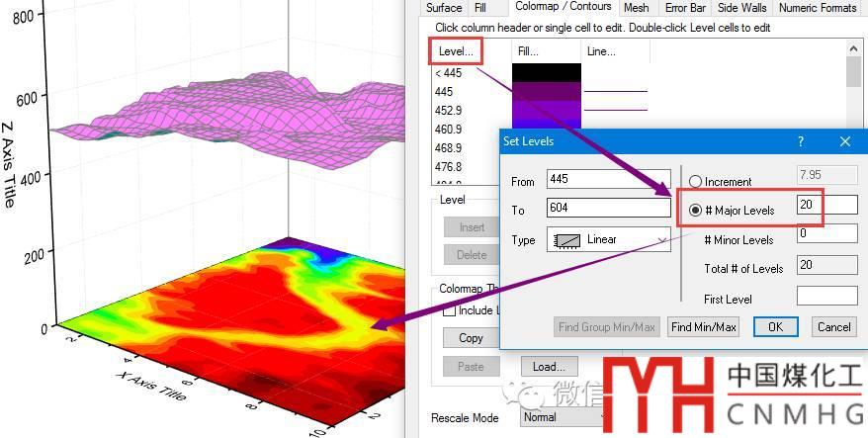Click the From value input field
The width and height of the screenshot is (868, 438).
(x=608, y=180)
